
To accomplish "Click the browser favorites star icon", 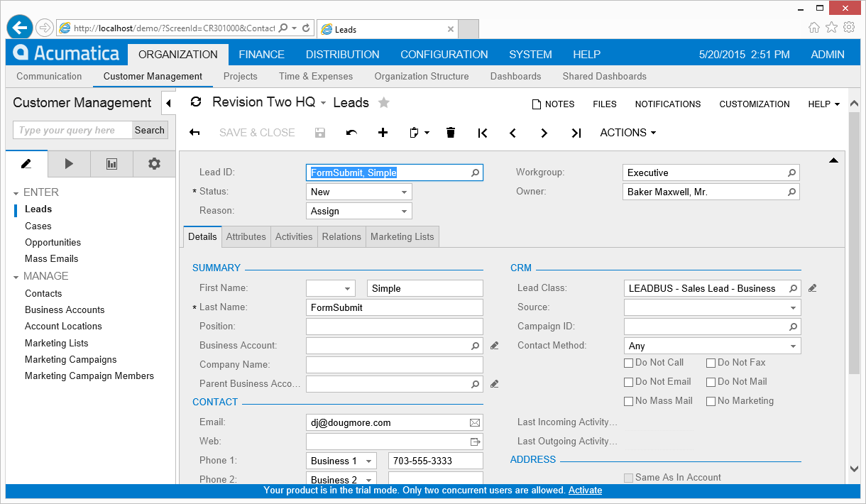I will pos(832,28).
